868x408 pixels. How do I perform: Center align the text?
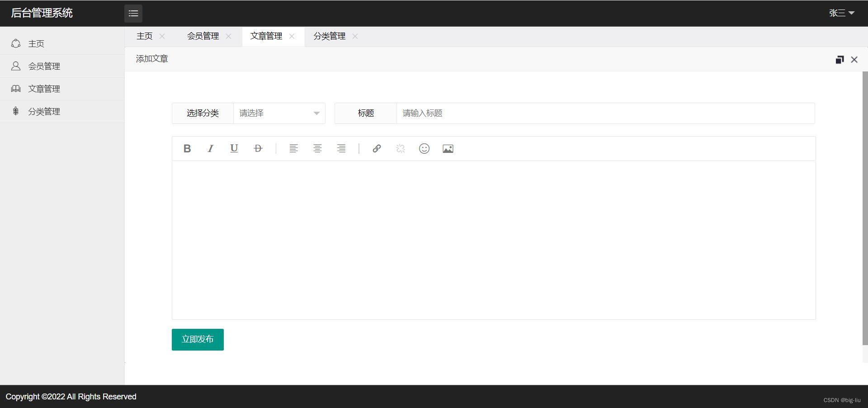[x=318, y=148]
